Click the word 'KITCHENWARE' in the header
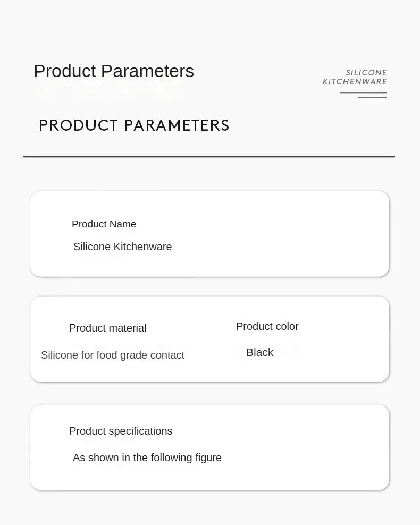The height and width of the screenshot is (525, 420). (355, 82)
